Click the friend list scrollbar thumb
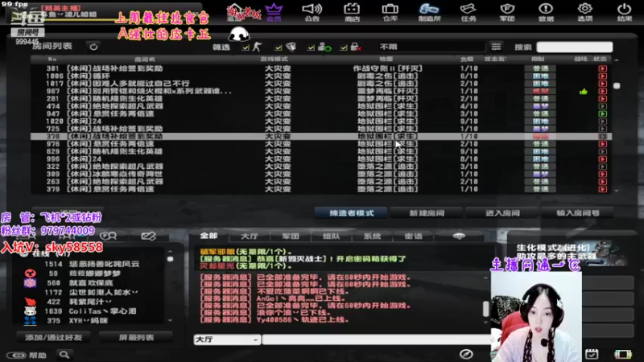The image size is (644, 362). coord(170,259)
